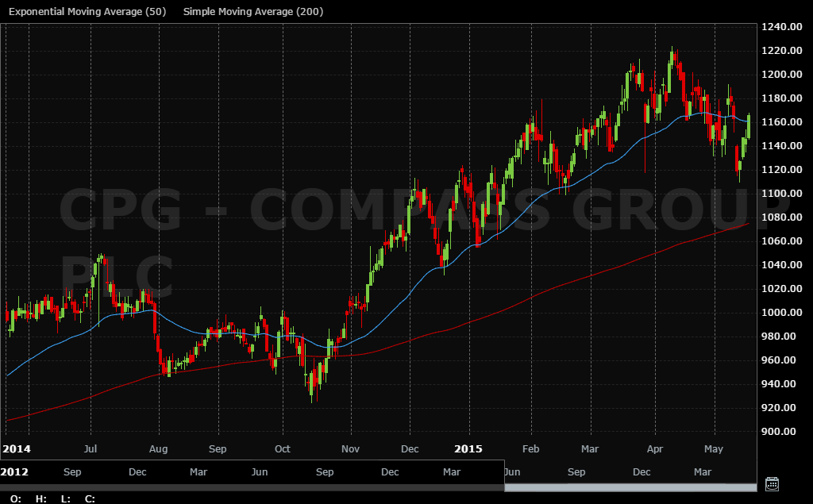Click the Simple Moving Average (200) label
The height and width of the screenshot is (504, 813).
[x=252, y=12]
